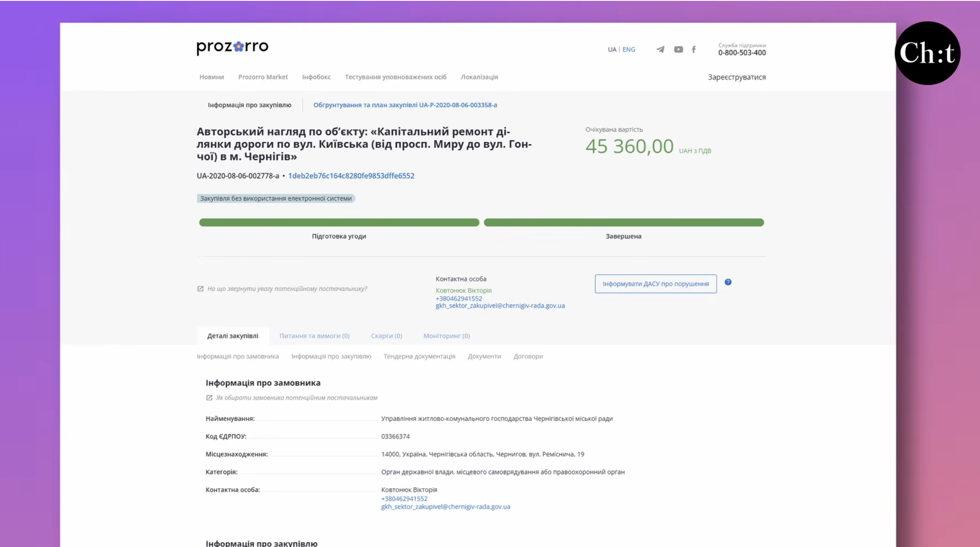980x547 pixels.
Task: Click external link icon by supplier advice
Action: pyautogui.click(x=201, y=289)
